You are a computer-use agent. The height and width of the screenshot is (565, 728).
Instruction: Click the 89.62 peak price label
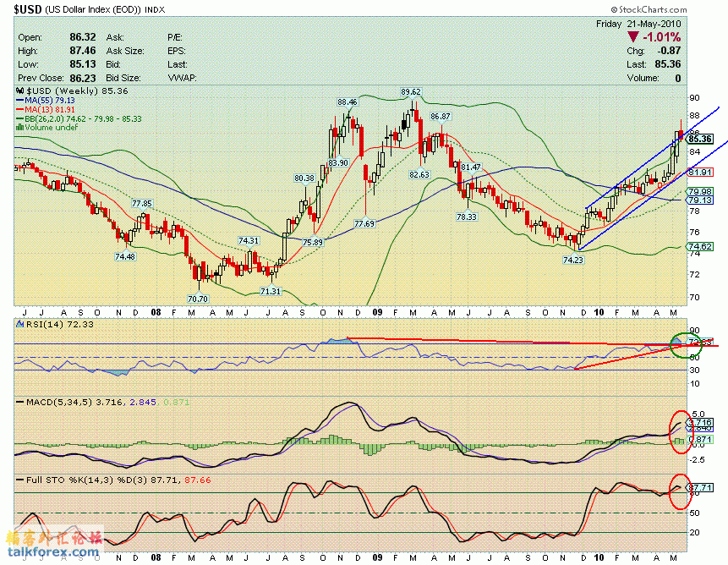(411, 92)
